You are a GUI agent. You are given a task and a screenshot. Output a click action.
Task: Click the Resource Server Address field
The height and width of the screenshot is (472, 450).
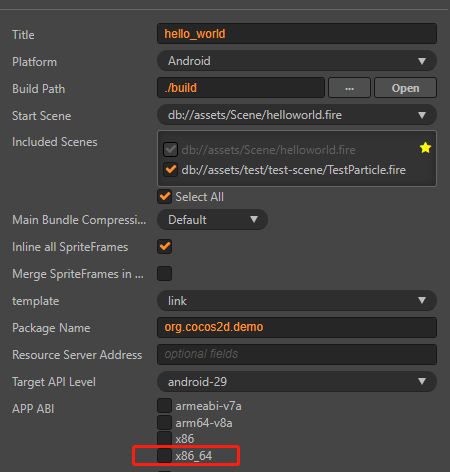point(297,354)
